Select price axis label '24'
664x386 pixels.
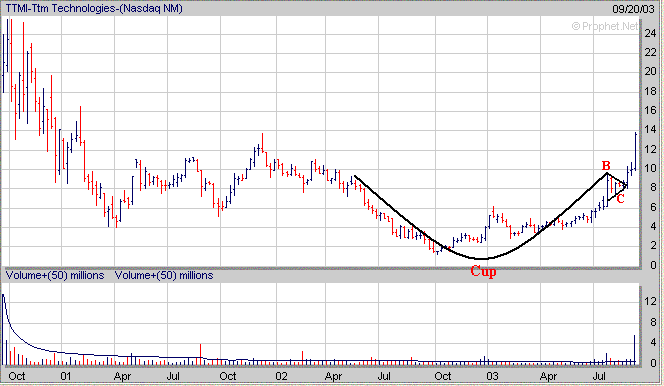(x=650, y=33)
